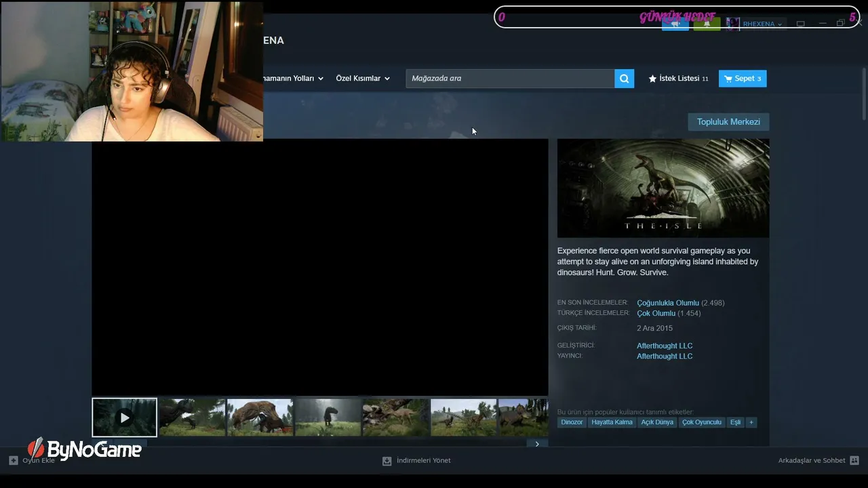This screenshot has width=868, height=488.
Task: Select the dinosaurs on a grassy plain thumbnail
Action: (463, 418)
